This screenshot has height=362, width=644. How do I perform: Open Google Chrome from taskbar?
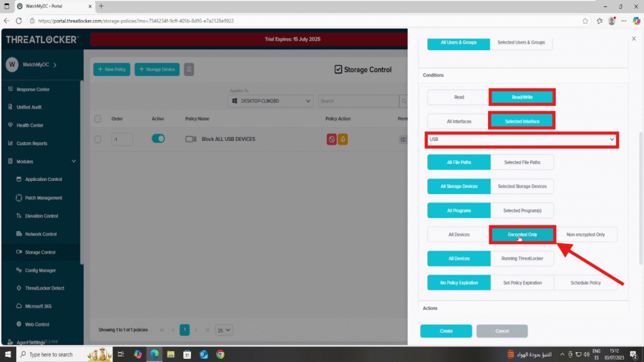221,354
